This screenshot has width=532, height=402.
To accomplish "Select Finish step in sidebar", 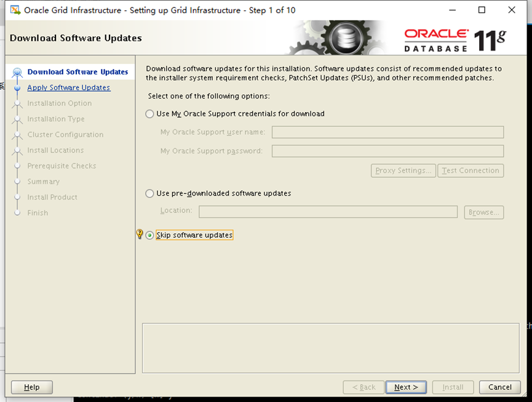I will pos(38,212).
